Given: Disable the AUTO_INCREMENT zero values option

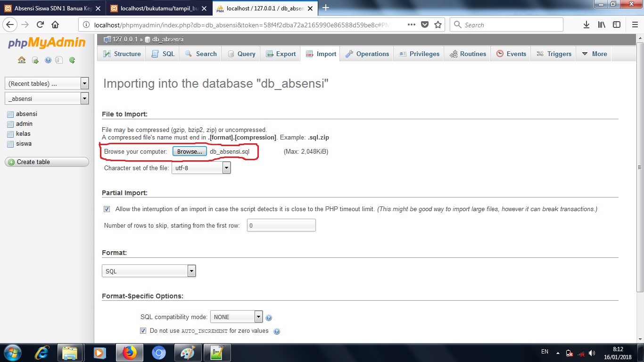Looking at the screenshot, I should 143,330.
